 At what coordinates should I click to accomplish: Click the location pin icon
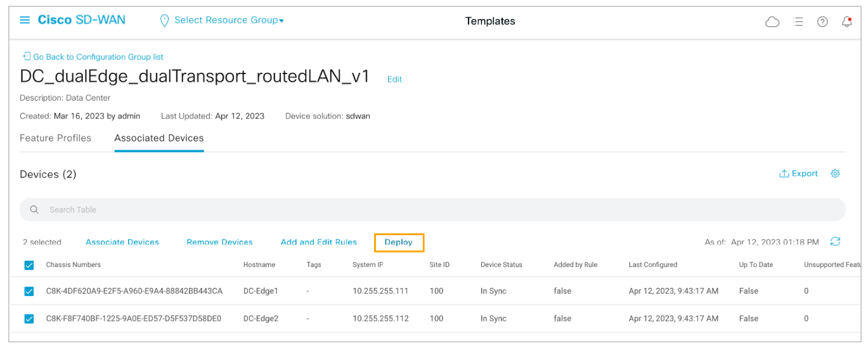coord(164,21)
